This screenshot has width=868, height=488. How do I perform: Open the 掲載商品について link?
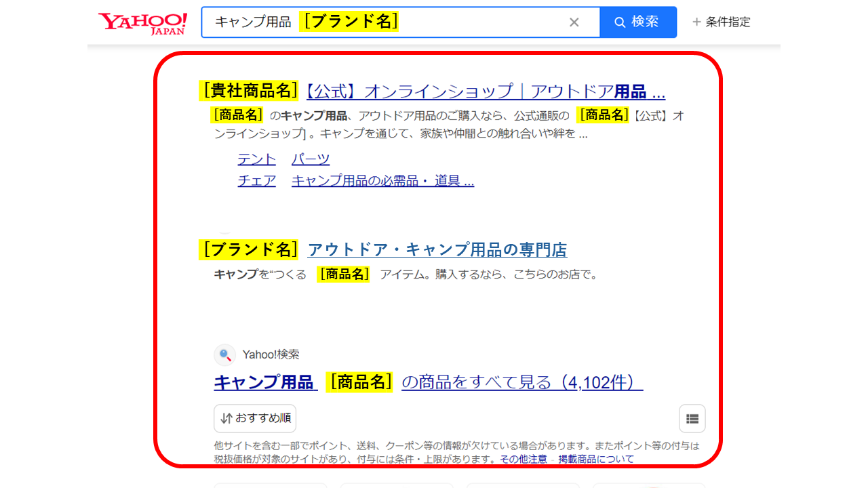tap(596, 459)
